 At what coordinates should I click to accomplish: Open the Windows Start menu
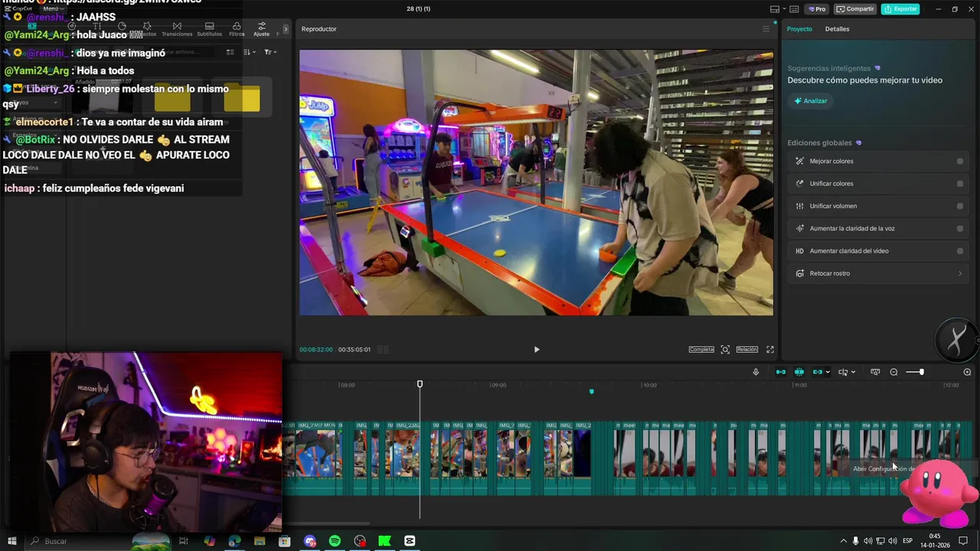(12, 541)
